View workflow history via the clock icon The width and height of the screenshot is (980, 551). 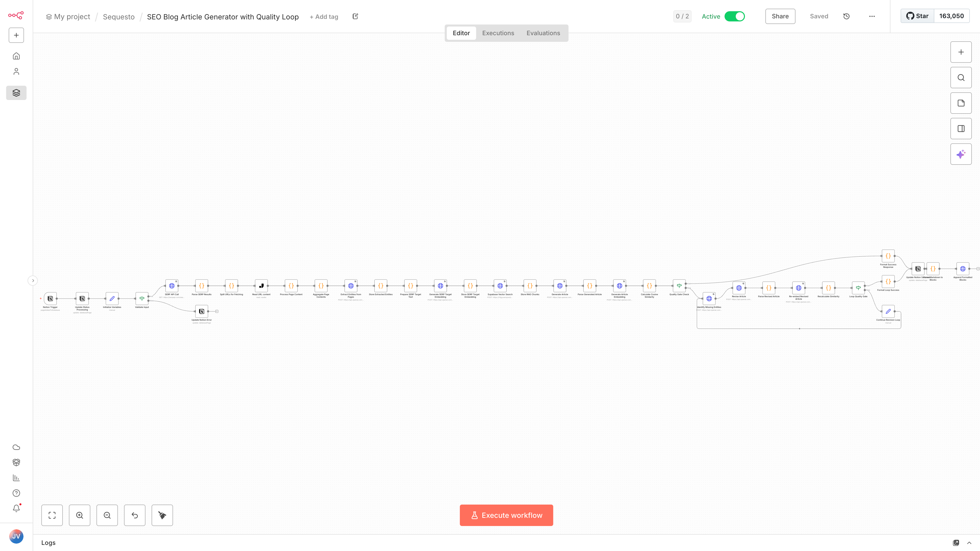[x=847, y=16]
